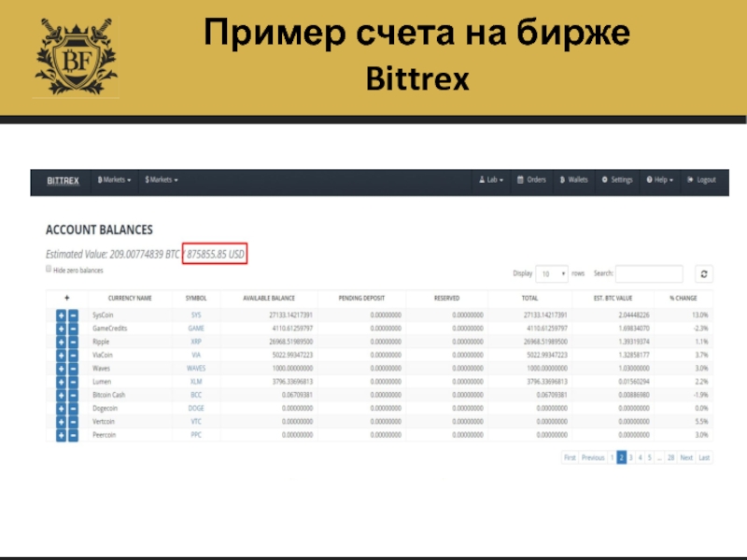Sort by the % CHANGE column header
747x560 pixels.
tap(684, 299)
